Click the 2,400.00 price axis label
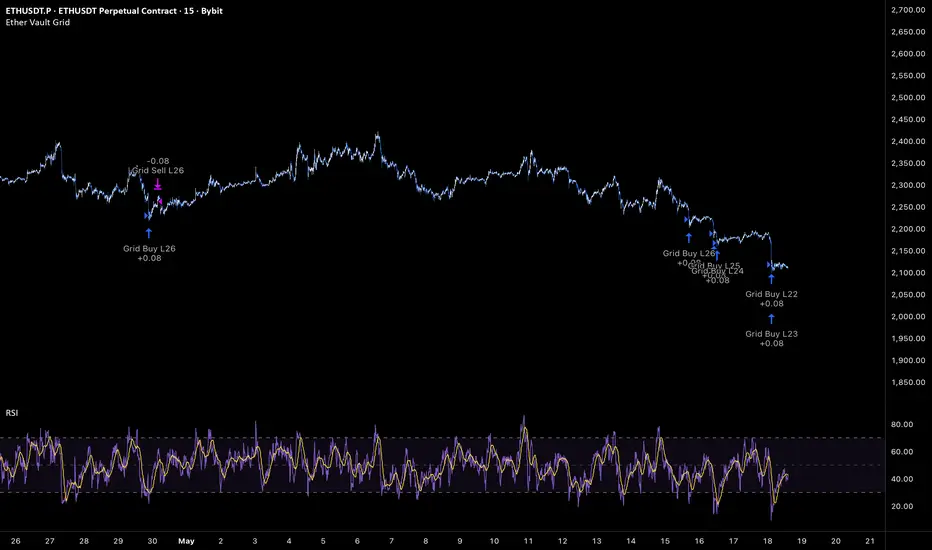The width and height of the screenshot is (932, 550). click(908, 142)
